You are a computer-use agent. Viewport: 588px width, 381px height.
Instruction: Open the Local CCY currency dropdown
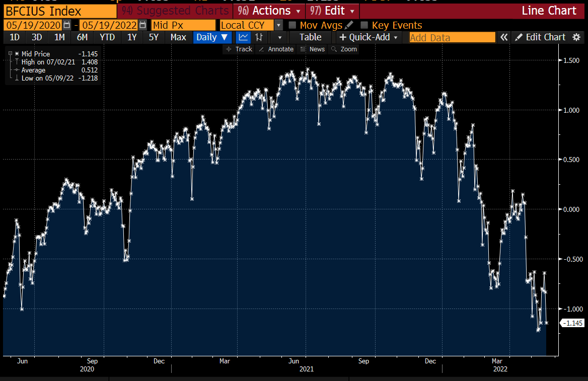point(278,25)
